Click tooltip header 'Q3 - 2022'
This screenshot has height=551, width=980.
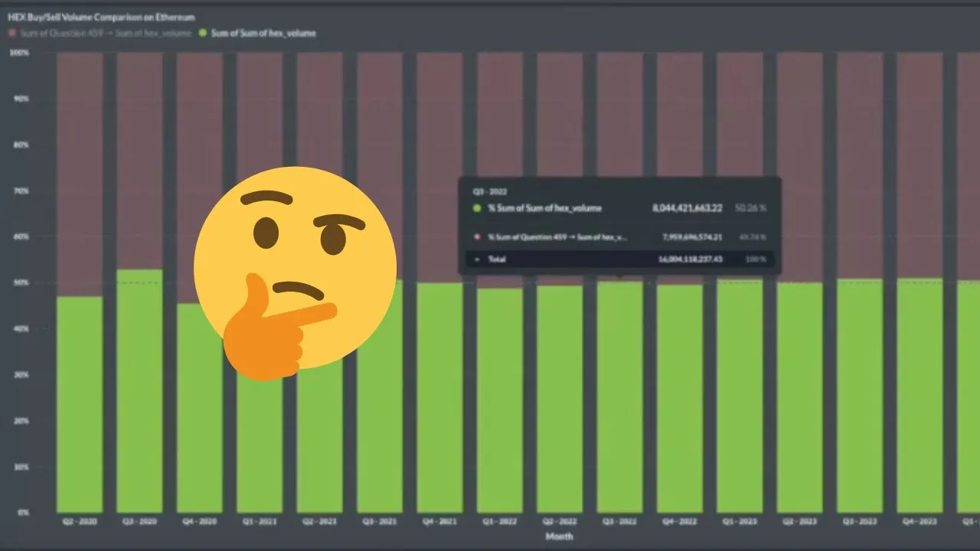pyautogui.click(x=490, y=192)
